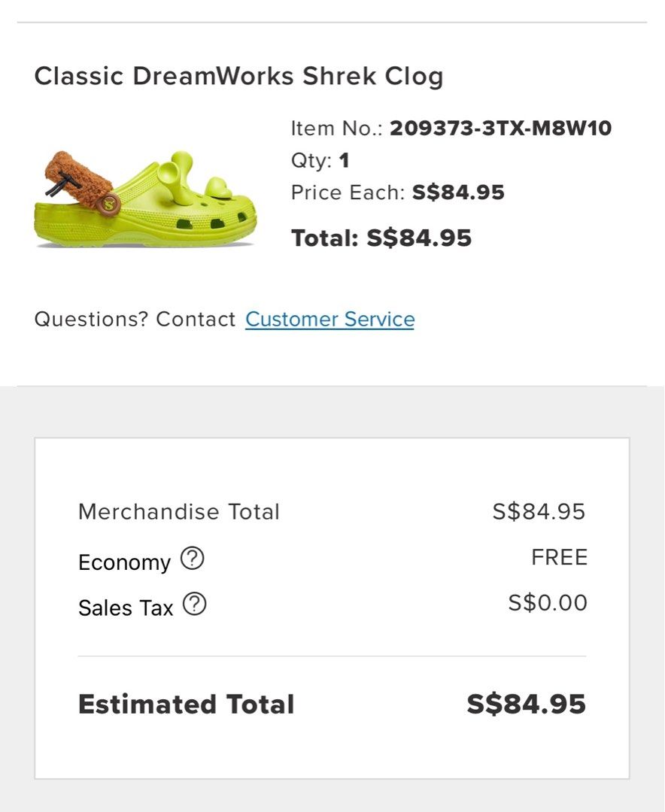Viewport: 665px width, 812px height.
Task: Select the item number 209373-3TX-M8W10
Action: [502, 129]
